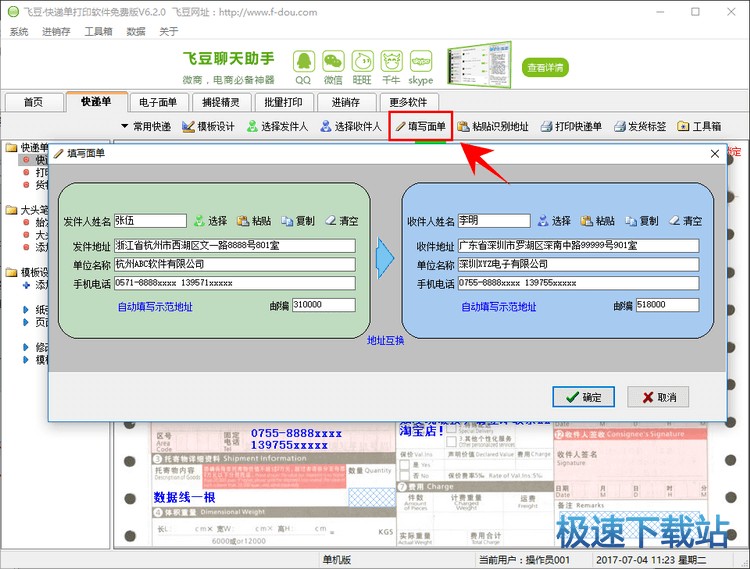Expand the 常用快递 dropdown

pyautogui.click(x=146, y=126)
